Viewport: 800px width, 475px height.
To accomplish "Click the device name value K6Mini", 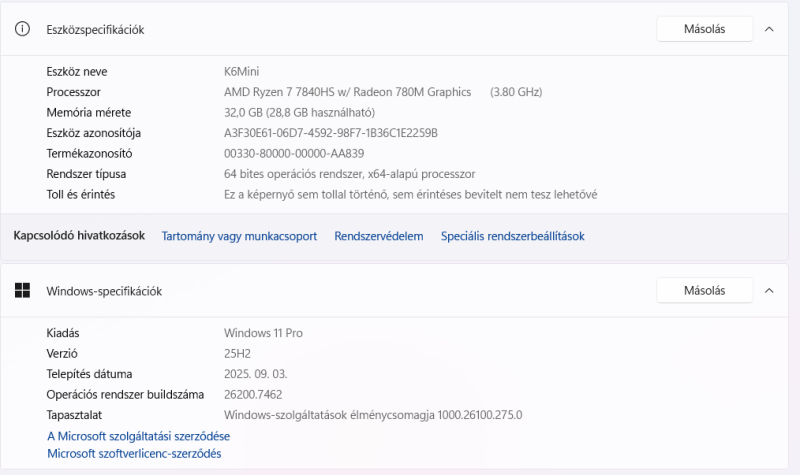I will 241,72.
